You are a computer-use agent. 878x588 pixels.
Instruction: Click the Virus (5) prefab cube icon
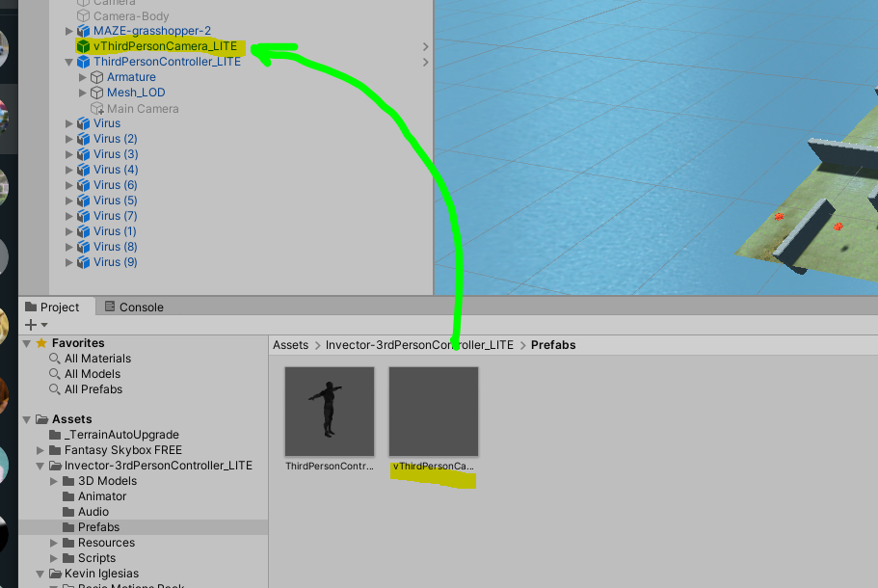coord(83,200)
